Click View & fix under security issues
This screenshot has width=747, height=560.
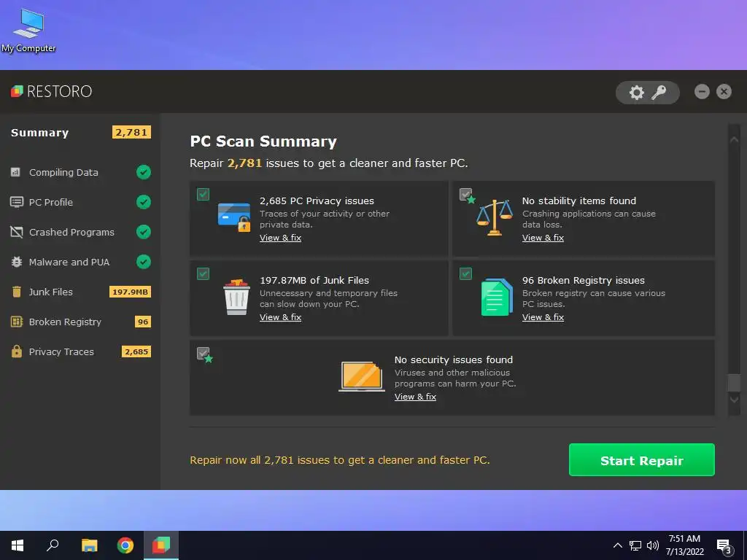point(415,397)
